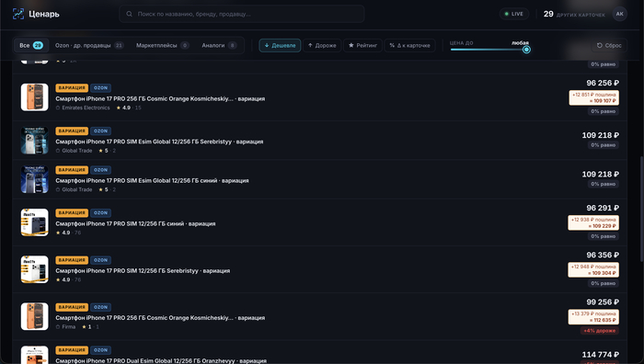Open Cosmic Orange thumbnail from Emirates Electronics

point(35,97)
